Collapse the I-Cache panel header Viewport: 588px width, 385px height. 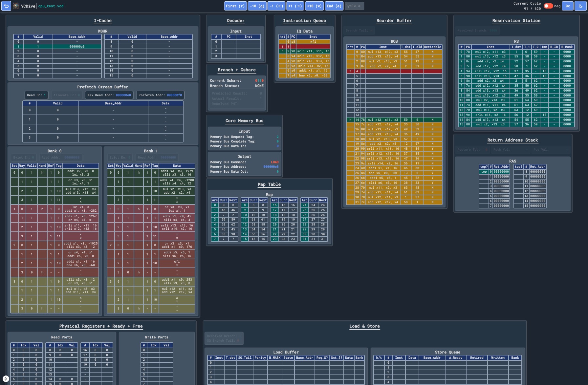[x=102, y=21]
